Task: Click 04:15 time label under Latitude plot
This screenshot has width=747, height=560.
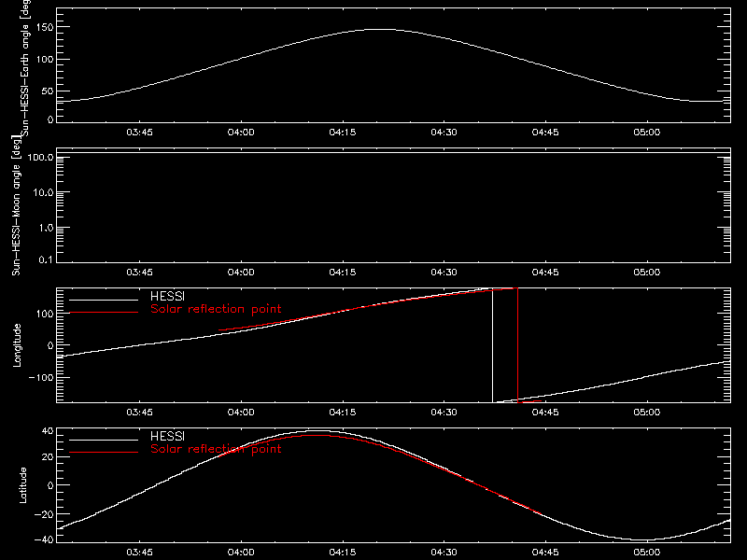Action: (x=343, y=552)
